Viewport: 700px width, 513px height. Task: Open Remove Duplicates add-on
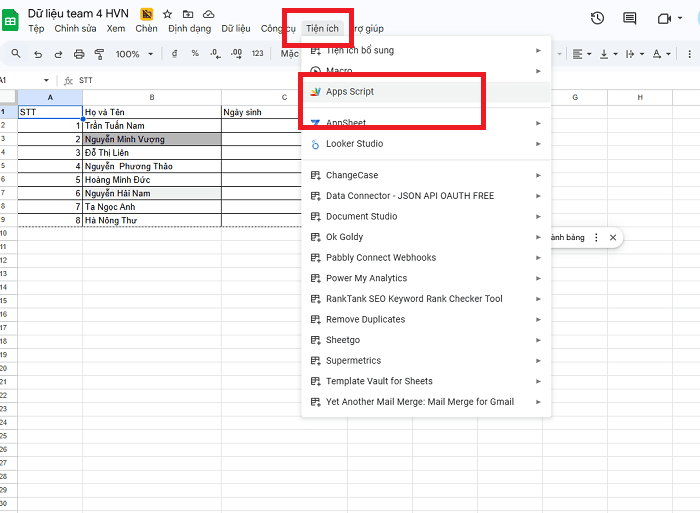(x=365, y=320)
